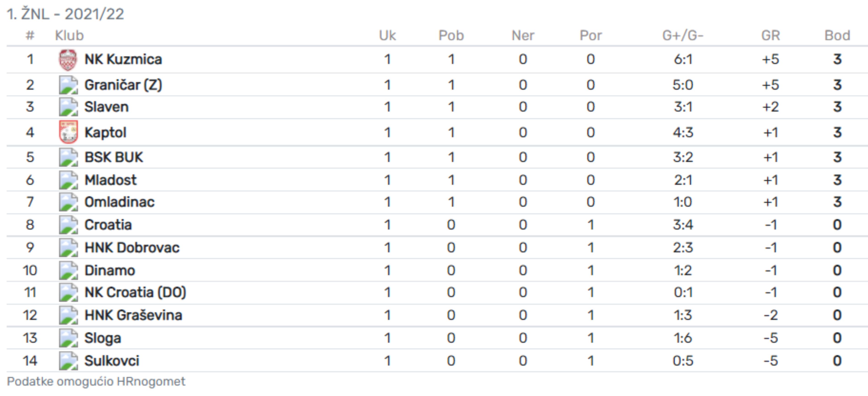Click the 1. ŽNL - 2021/22 title
The image size is (868, 396).
(x=65, y=14)
